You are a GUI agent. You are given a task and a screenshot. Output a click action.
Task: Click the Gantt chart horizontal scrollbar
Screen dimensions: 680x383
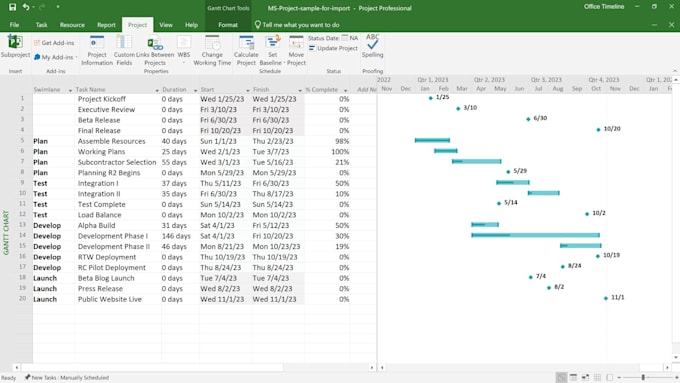point(514,367)
